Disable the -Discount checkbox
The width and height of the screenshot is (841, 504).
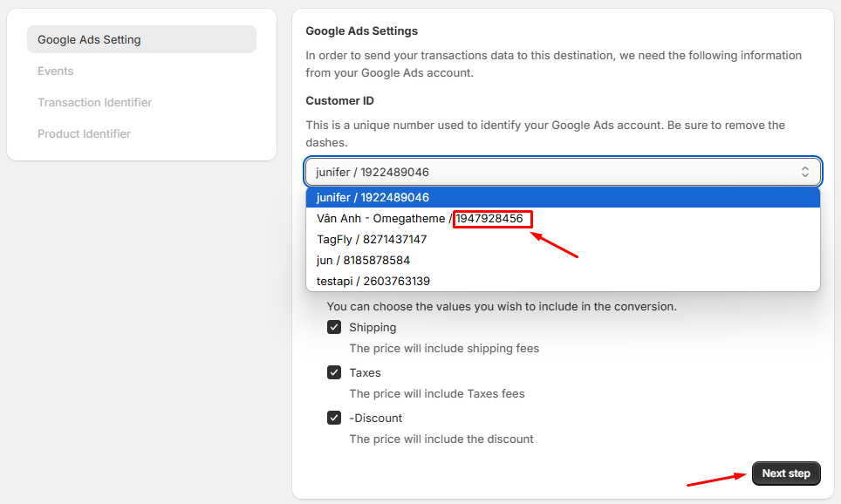point(334,418)
